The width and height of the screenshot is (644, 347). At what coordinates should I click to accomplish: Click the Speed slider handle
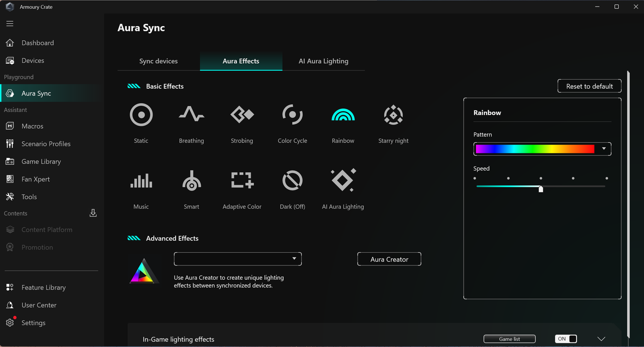tap(541, 189)
